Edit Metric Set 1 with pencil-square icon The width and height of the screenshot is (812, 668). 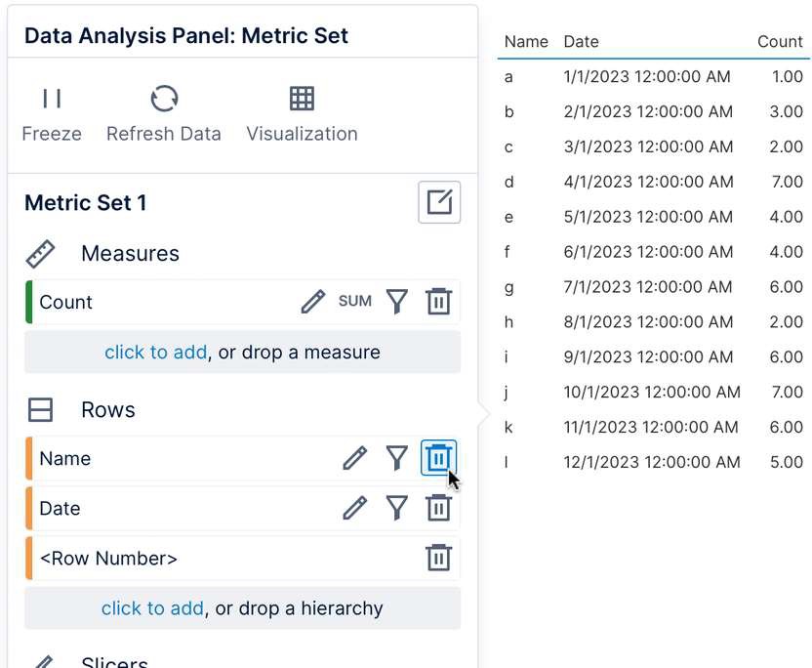(x=439, y=202)
